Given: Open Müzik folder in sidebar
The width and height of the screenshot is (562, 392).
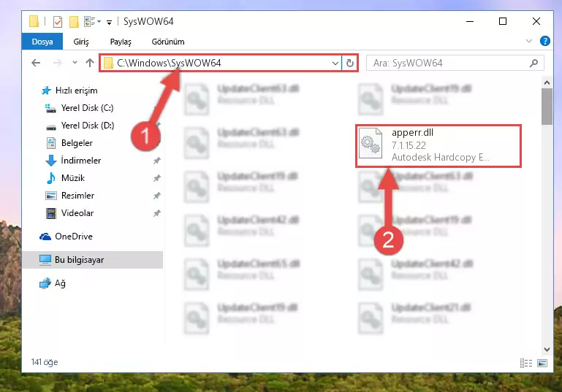Looking at the screenshot, I should [73, 178].
